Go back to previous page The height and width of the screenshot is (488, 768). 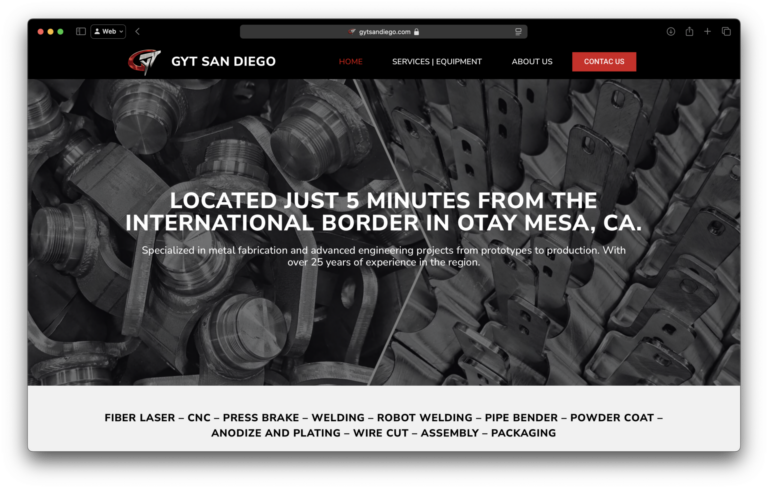pyautogui.click(x=138, y=31)
